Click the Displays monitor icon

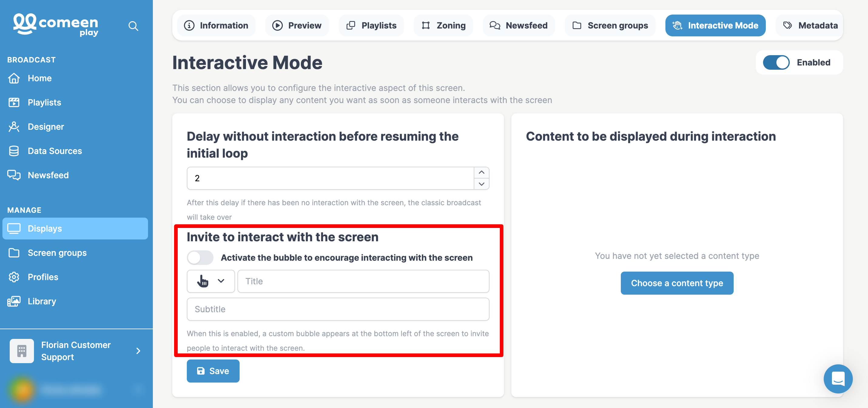coord(14,229)
